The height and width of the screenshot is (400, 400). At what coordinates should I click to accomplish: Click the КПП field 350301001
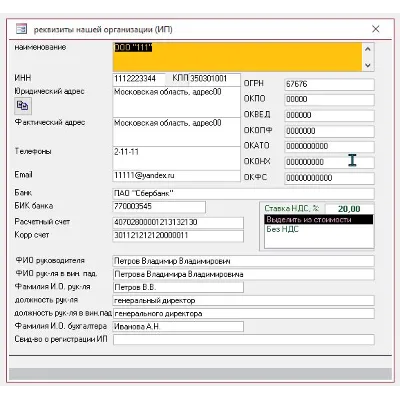215,79
